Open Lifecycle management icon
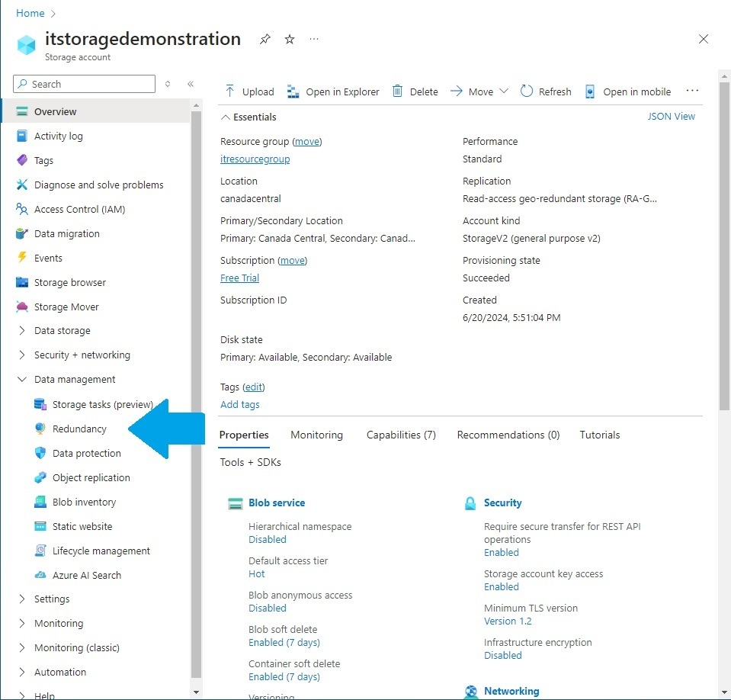731x700 pixels. tap(40, 551)
